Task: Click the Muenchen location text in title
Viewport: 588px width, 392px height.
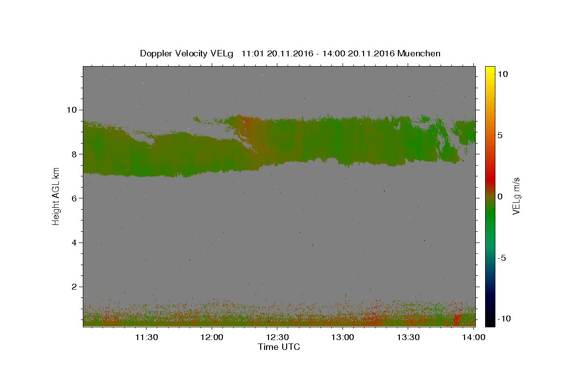Action: pos(419,53)
